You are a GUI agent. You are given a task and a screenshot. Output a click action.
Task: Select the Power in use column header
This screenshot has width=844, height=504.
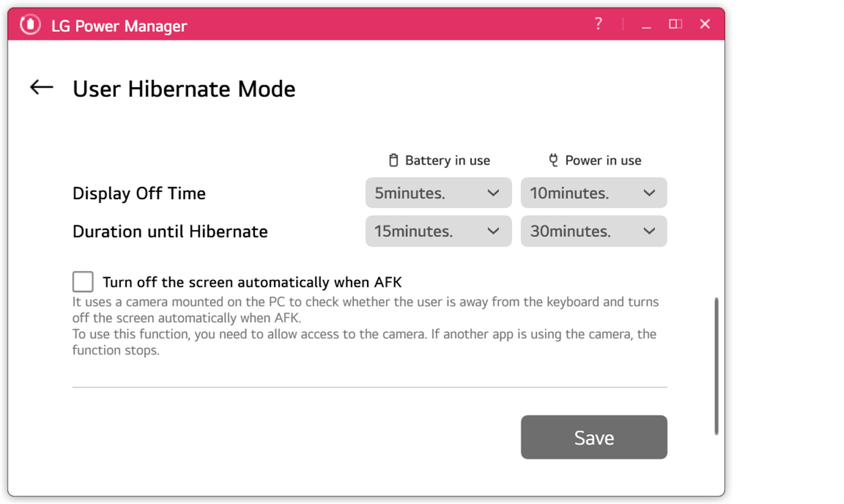(x=602, y=160)
